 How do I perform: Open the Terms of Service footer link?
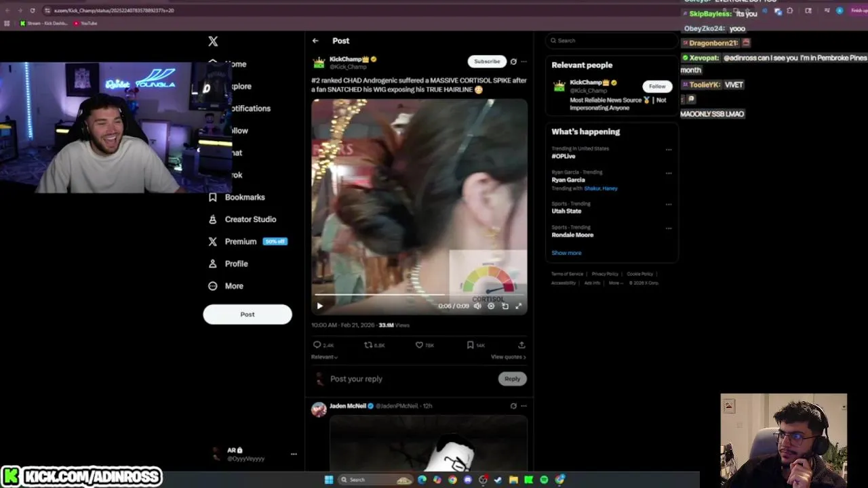(567, 274)
